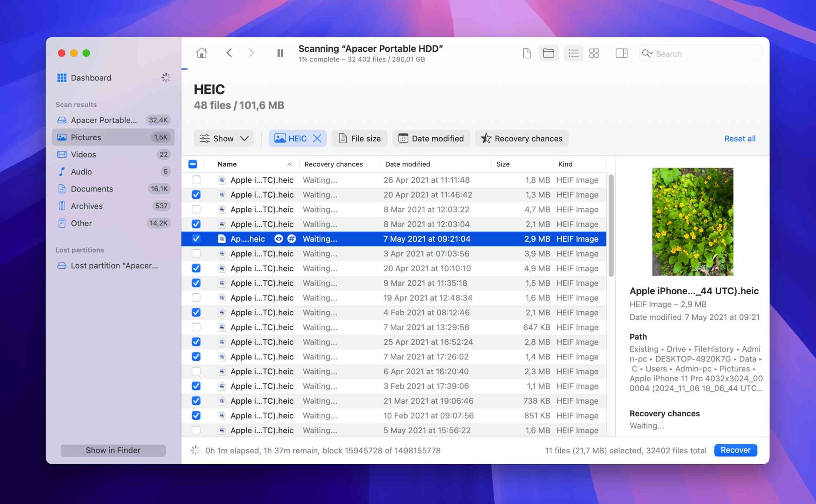The width and height of the screenshot is (816, 504).
Task: Navigate back with the left chevron
Action: click(x=229, y=53)
